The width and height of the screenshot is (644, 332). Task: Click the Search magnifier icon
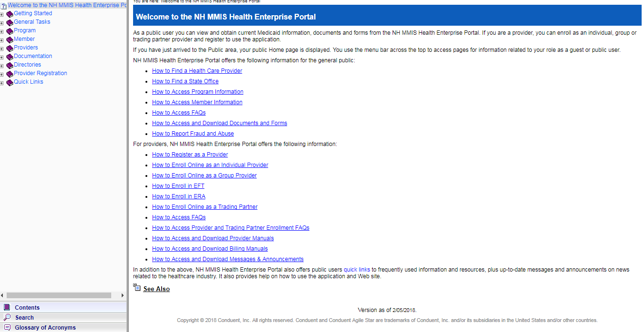click(x=7, y=317)
